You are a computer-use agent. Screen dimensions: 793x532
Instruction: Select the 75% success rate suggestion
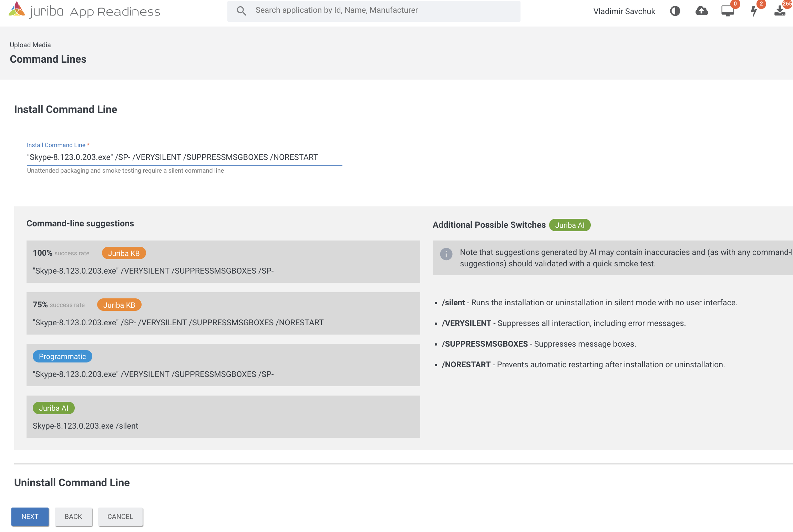coord(223,313)
